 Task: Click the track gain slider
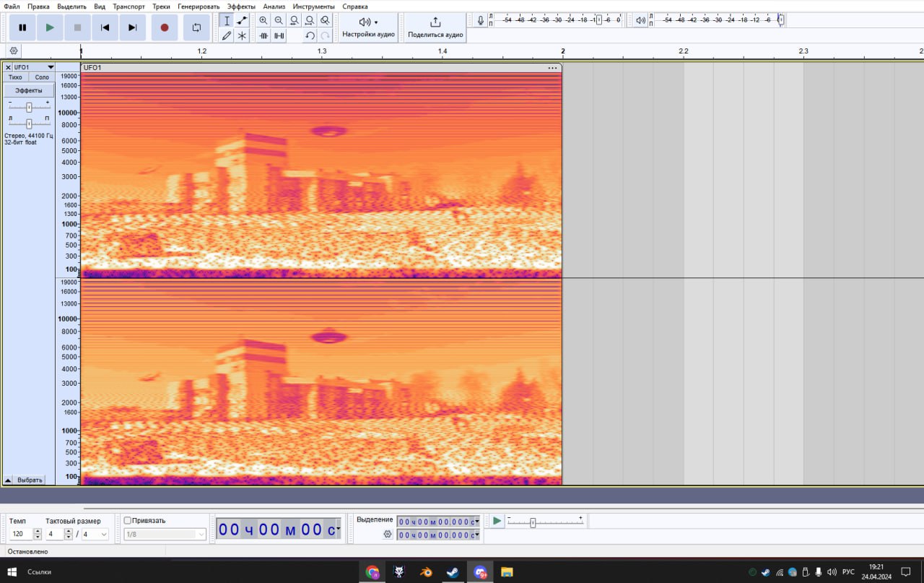[x=29, y=107]
